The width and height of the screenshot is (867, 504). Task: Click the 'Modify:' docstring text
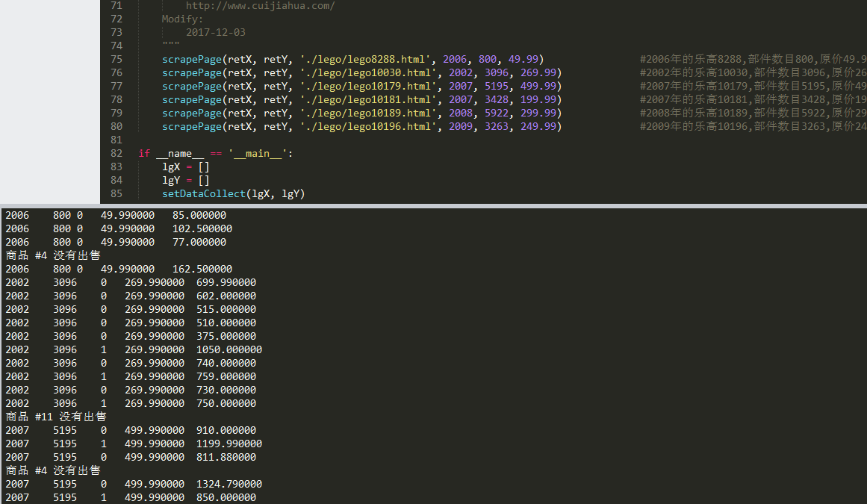(182, 19)
